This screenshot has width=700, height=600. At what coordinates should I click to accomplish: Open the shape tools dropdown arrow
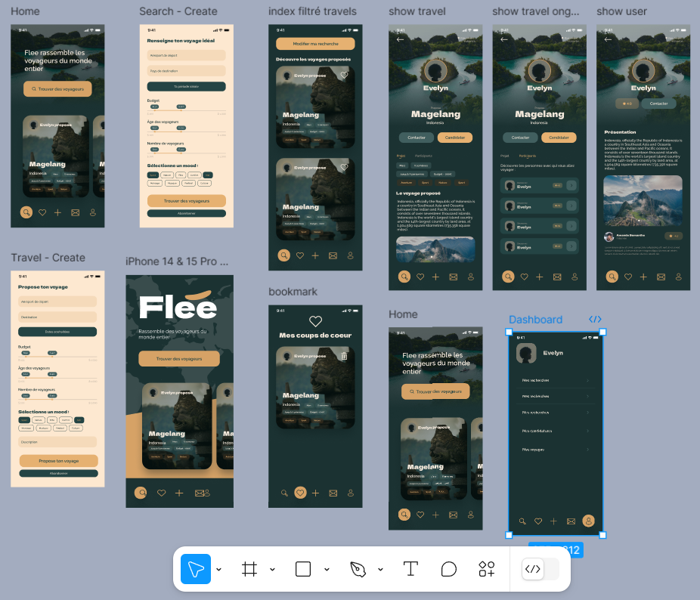pyautogui.click(x=327, y=570)
